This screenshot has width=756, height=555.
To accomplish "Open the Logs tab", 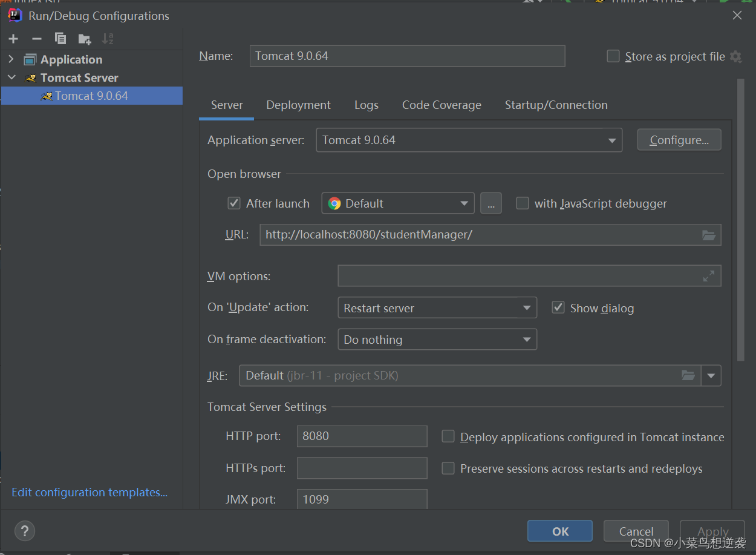I will 367,105.
